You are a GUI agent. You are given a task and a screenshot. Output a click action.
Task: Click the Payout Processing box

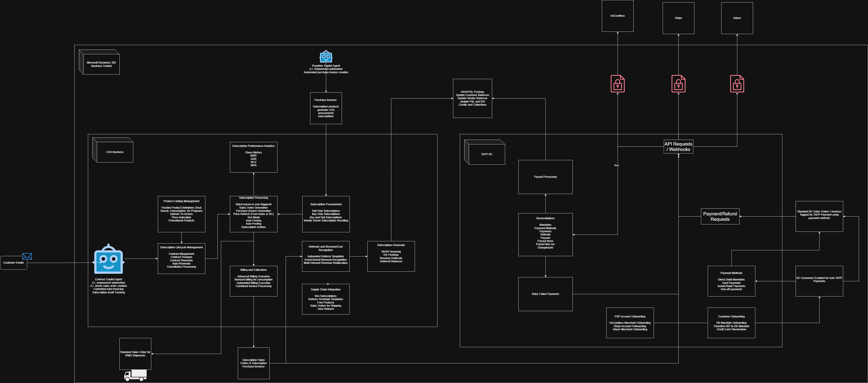click(x=545, y=177)
